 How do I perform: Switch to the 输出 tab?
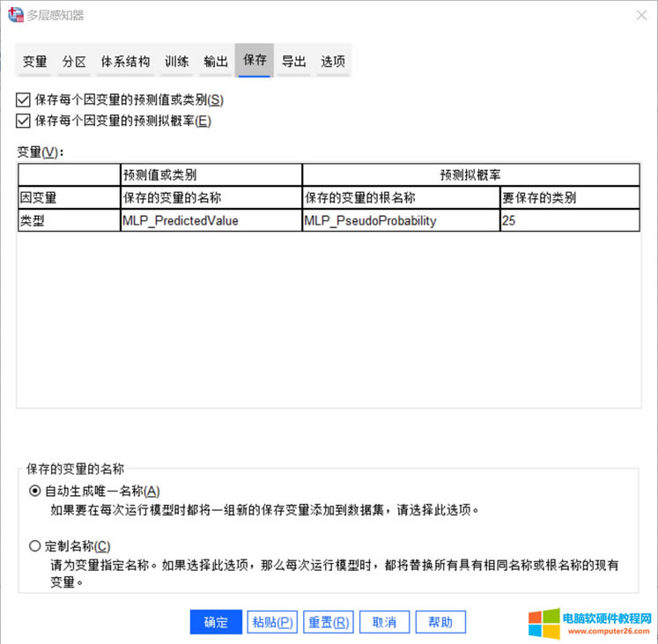click(216, 62)
